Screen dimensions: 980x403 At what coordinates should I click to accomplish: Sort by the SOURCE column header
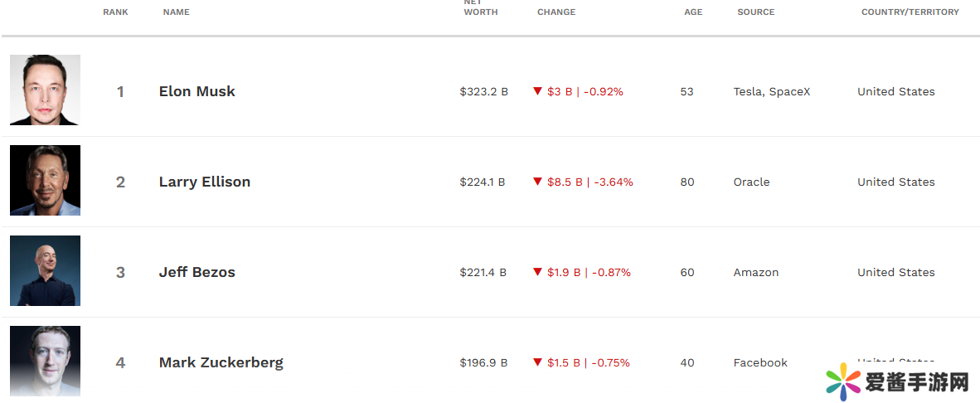coord(755,12)
